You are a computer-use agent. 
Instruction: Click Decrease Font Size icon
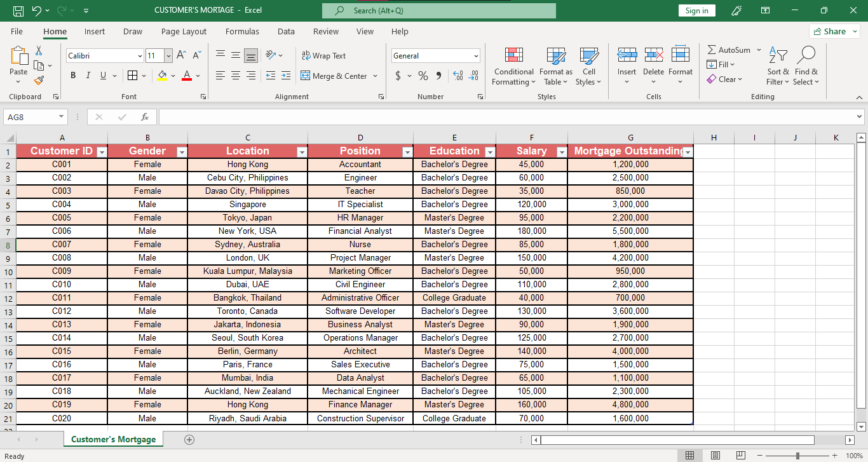coord(197,55)
